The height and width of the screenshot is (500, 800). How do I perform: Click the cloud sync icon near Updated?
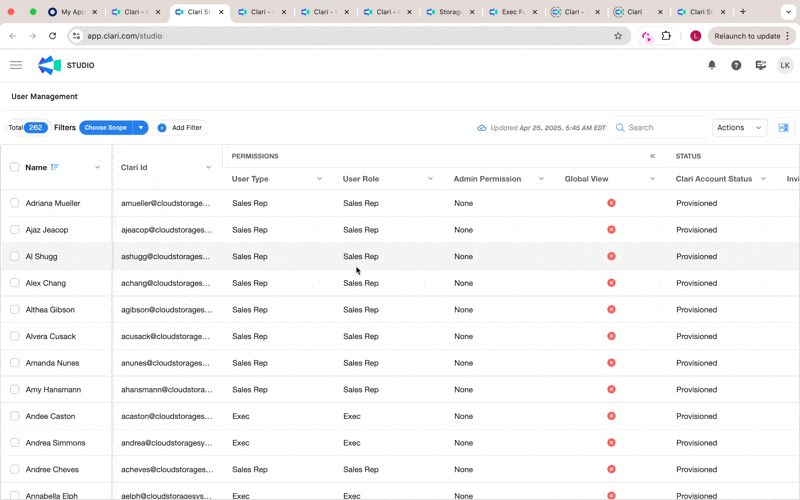(481, 128)
